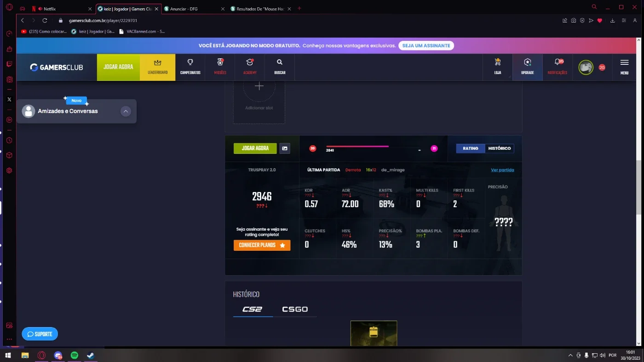Click the page vertical scrollbar
Screen dimensions: 644x362
[x=638, y=187]
